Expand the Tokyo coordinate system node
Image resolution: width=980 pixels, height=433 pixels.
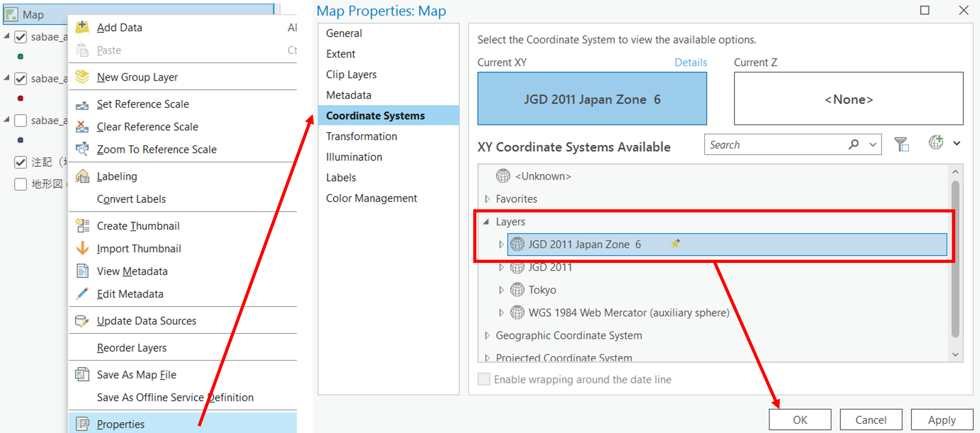click(501, 290)
